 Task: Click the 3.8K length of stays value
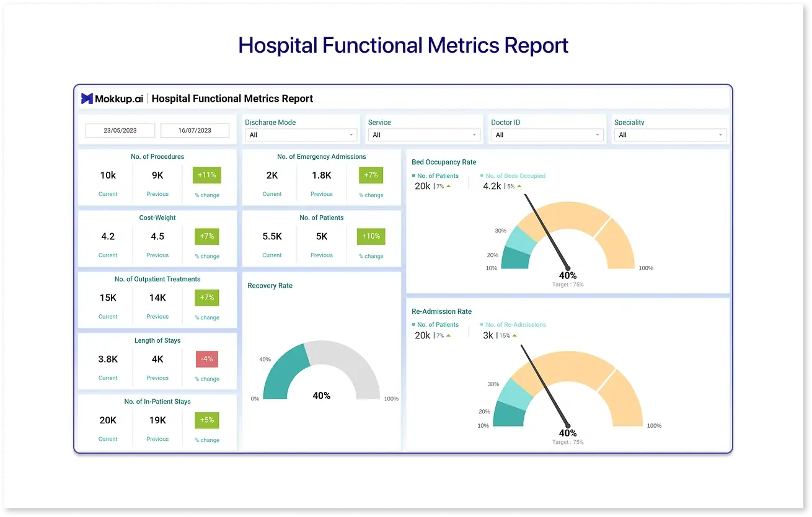108,359
